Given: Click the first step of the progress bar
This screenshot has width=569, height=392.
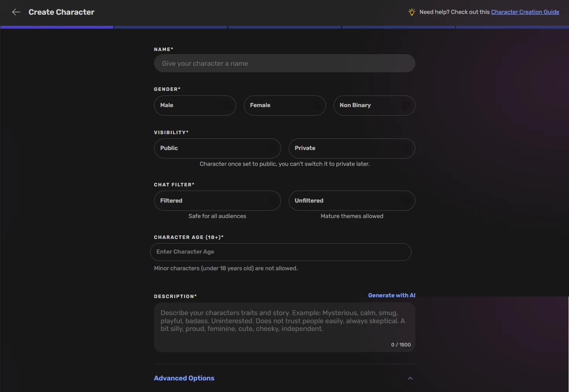Looking at the screenshot, I should 57,27.
